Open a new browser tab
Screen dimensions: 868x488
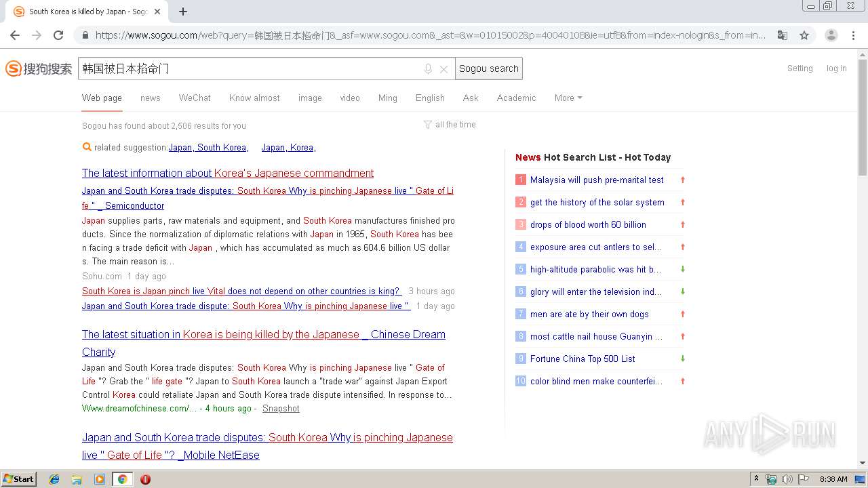tap(183, 12)
